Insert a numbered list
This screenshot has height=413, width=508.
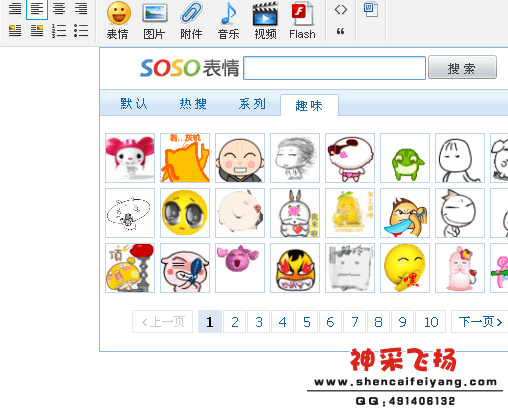pyautogui.click(x=59, y=31)
